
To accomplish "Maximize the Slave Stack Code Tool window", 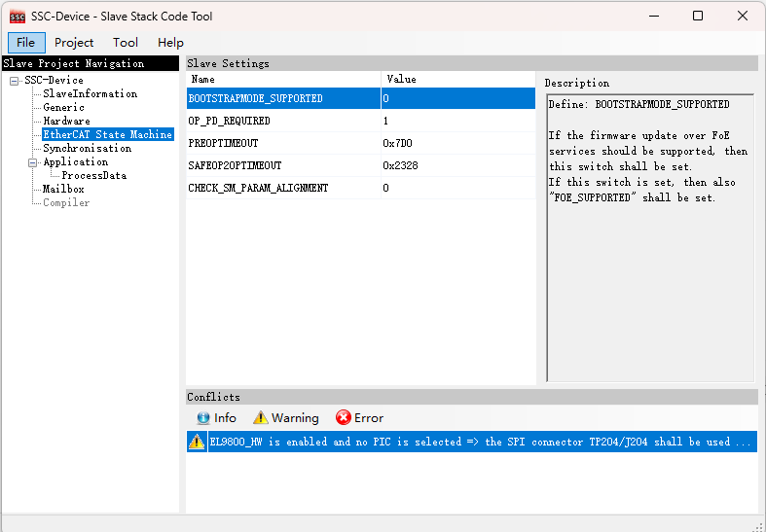I will 698,17.
